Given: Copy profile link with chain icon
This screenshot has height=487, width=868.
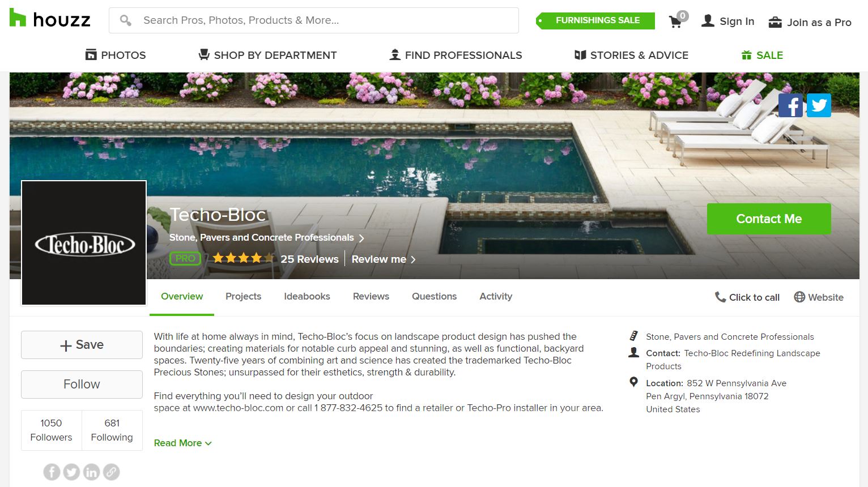Looking at the screenshot, I should (x=112, y=472).
